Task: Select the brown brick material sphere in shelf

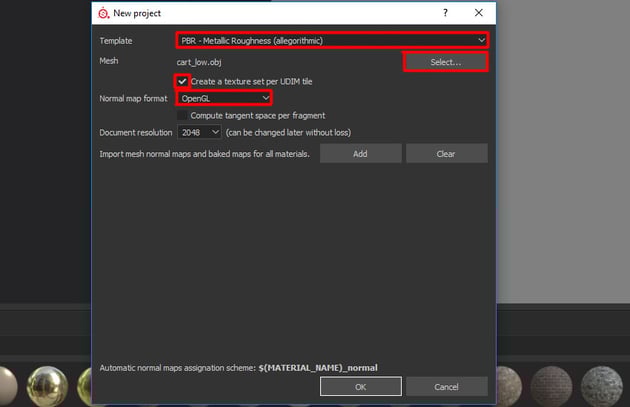Action: pos(551,386)
